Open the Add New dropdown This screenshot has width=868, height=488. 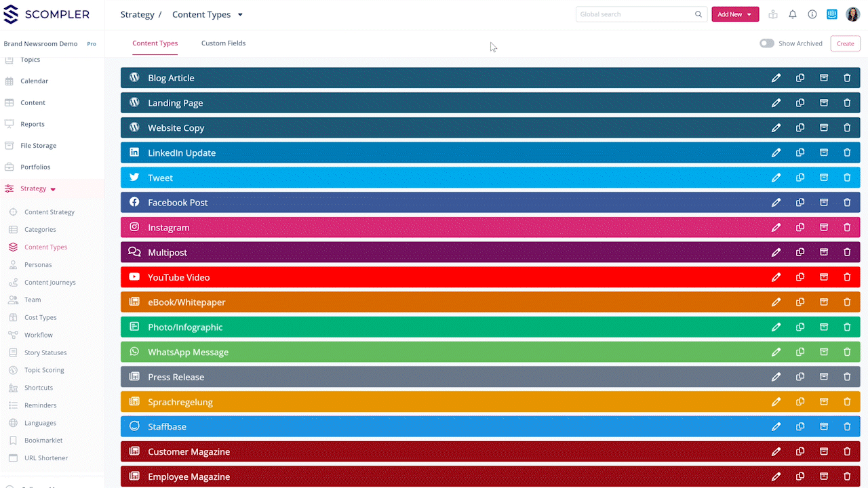[x=734, y=14]
